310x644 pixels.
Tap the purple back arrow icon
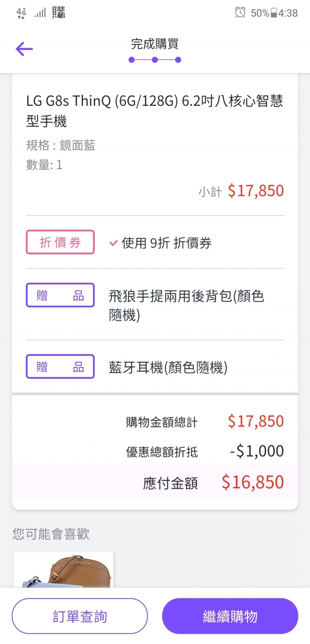[24, 49]
